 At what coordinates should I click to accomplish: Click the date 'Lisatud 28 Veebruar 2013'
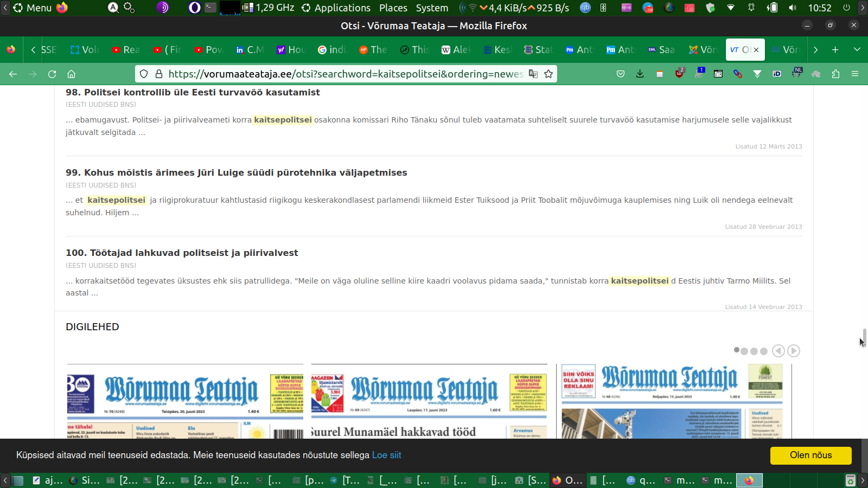[763, 227]
